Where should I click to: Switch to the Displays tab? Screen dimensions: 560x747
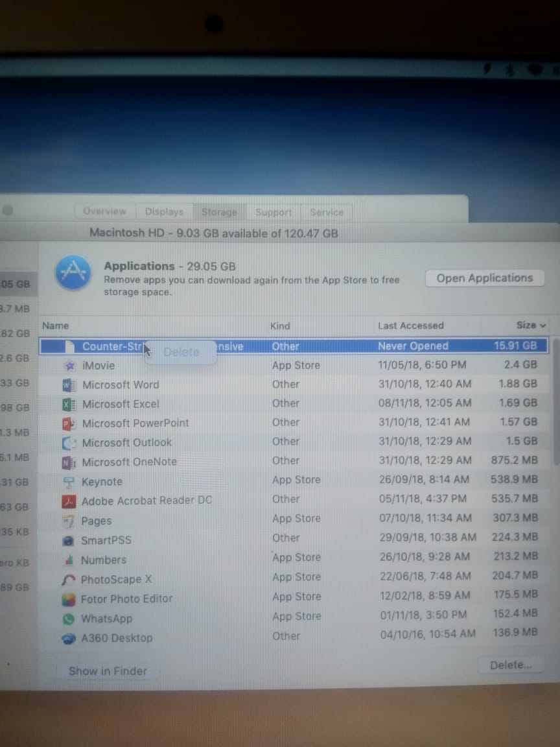coord(164,211)
